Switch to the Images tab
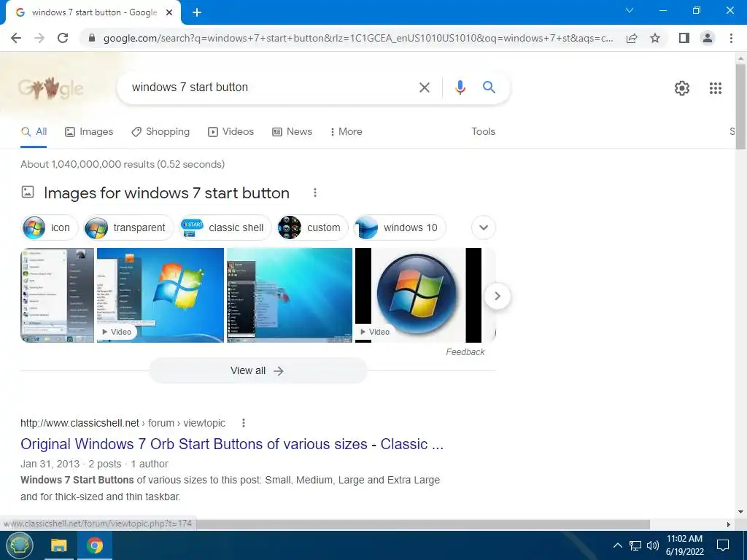The image size is (747, 560). click(x=89, y=132)
